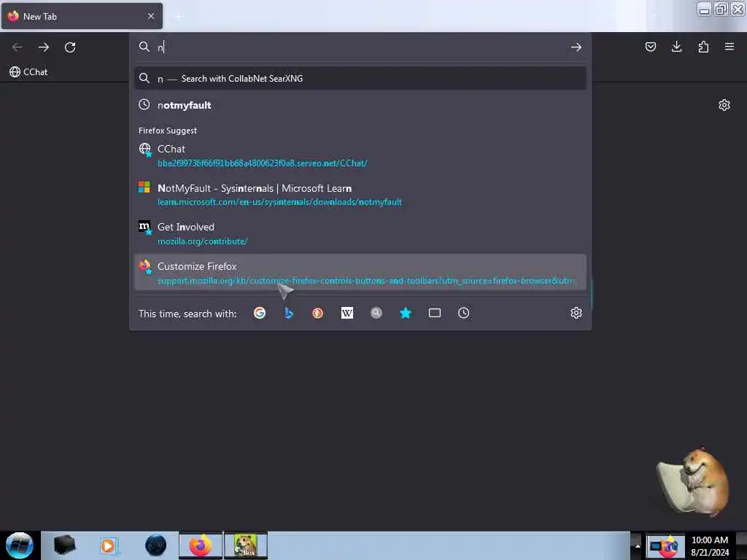Image resolution: width=747 pixels, height=560 pixels.
Task: Open a new tab with plus button
Action: point(178,16)
